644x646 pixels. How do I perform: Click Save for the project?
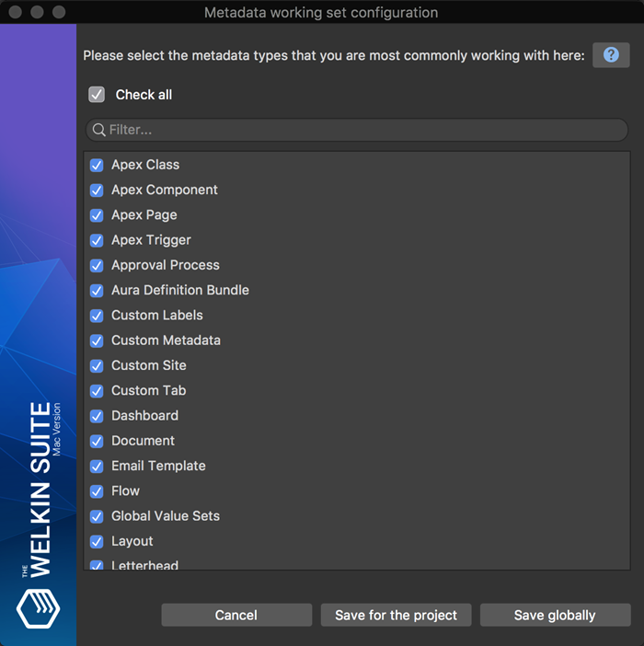tap(396, 615)
